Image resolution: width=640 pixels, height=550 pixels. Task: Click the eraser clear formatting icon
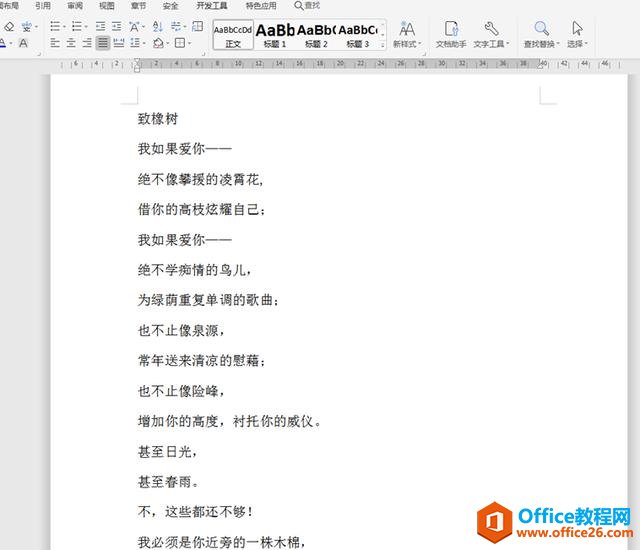tap(9, 27)
